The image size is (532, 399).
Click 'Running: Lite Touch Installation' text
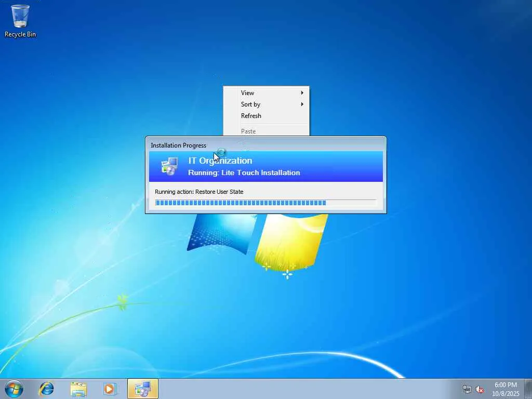(244, 172)
